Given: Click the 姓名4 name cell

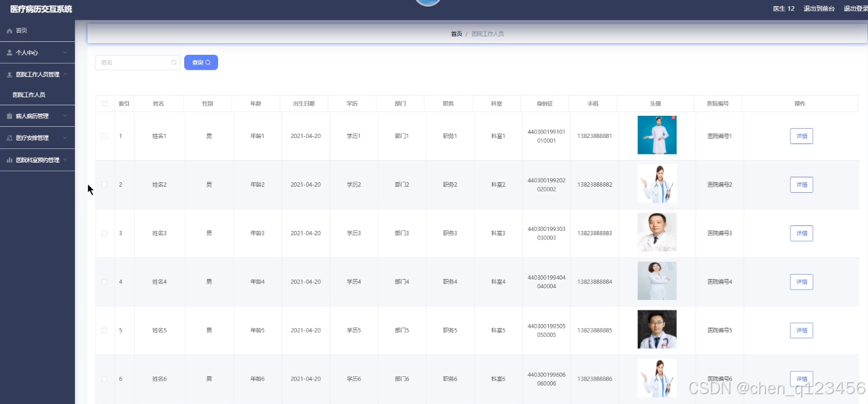Looking at the screenshot, I should (160, 282).
